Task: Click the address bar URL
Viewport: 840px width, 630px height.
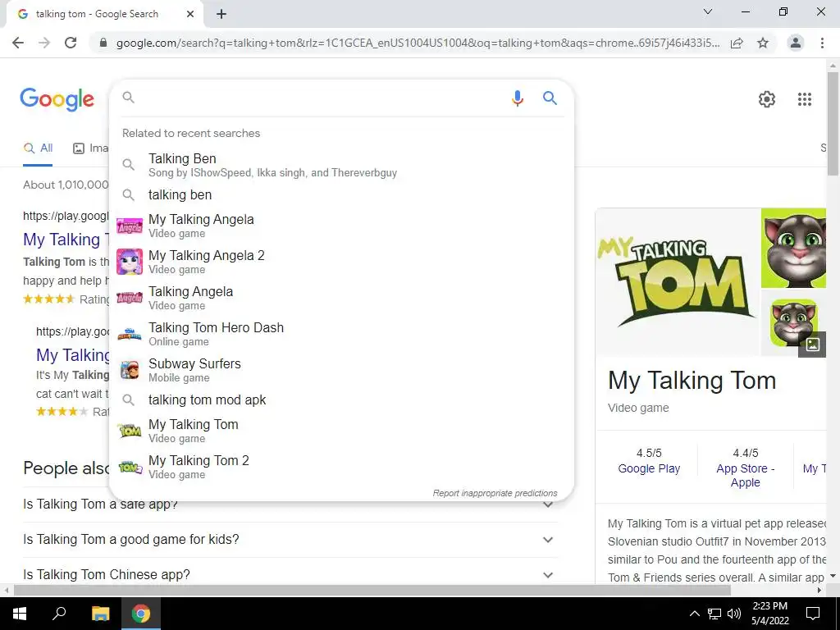Action: [418, 43]
